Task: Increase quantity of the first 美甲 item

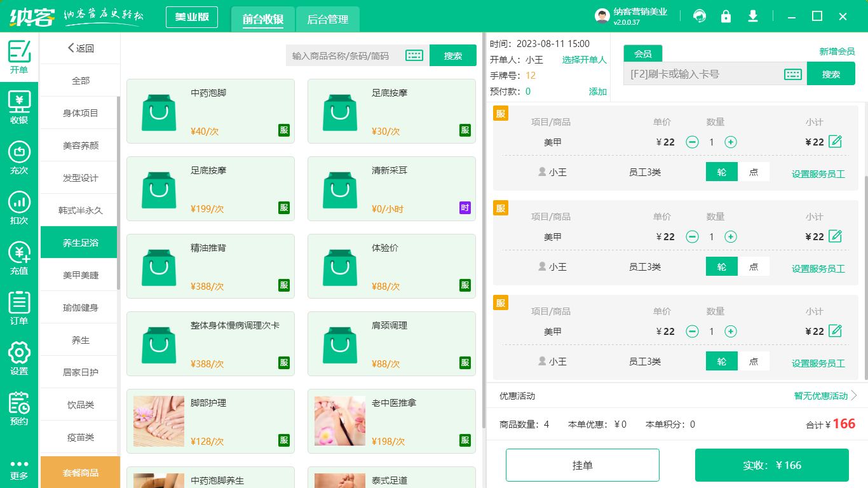Action: click(x=731, y=142)
